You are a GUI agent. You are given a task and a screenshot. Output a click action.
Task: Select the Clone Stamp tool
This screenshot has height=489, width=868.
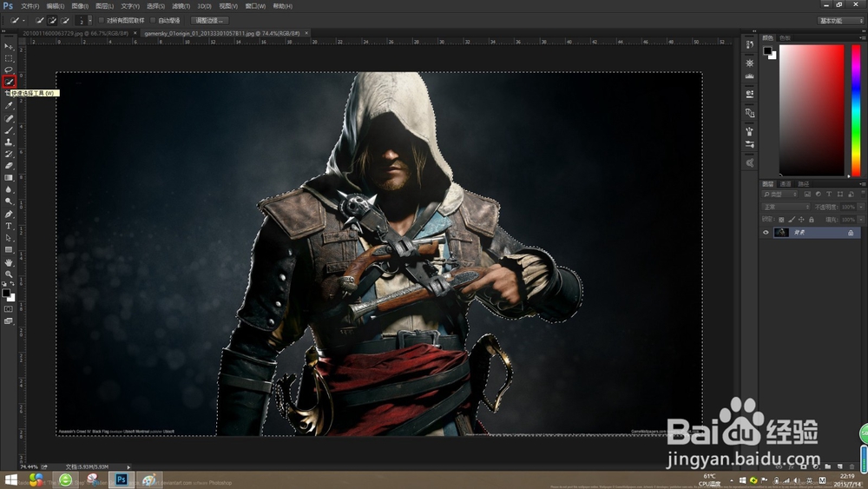9,142
